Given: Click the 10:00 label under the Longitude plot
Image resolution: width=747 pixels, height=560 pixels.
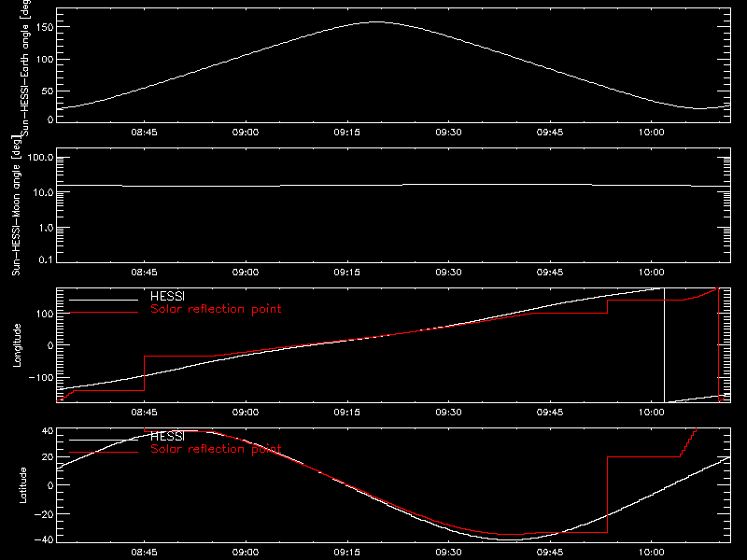Looking at the screenshot, I should pos(652,413).
